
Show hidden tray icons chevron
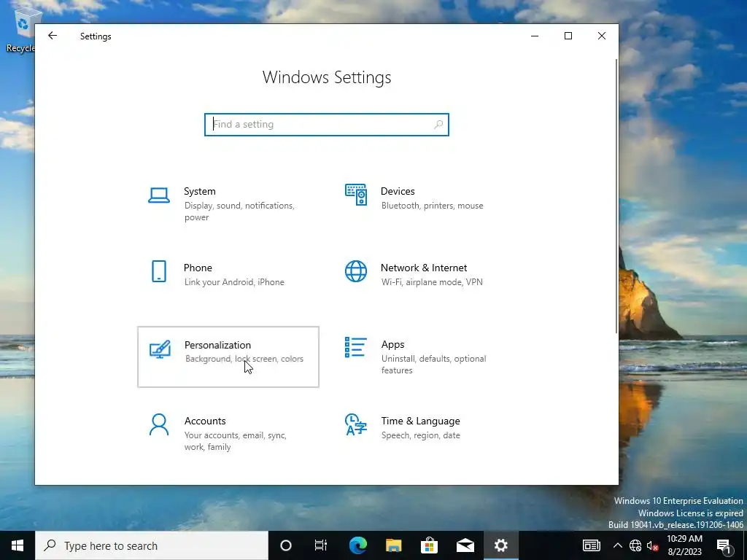(617, 545)
